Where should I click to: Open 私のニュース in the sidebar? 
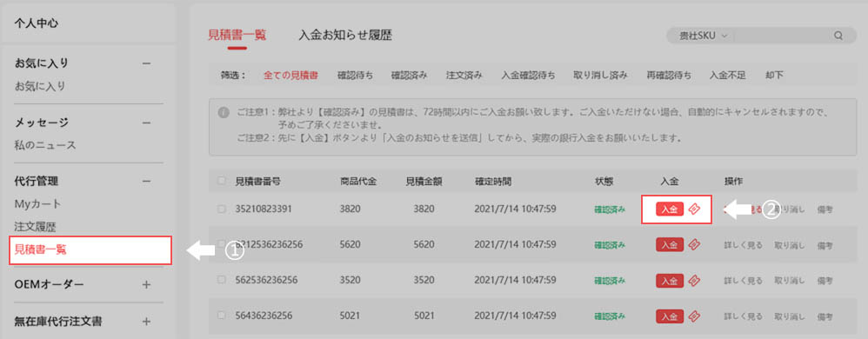[x=45, y=145]
